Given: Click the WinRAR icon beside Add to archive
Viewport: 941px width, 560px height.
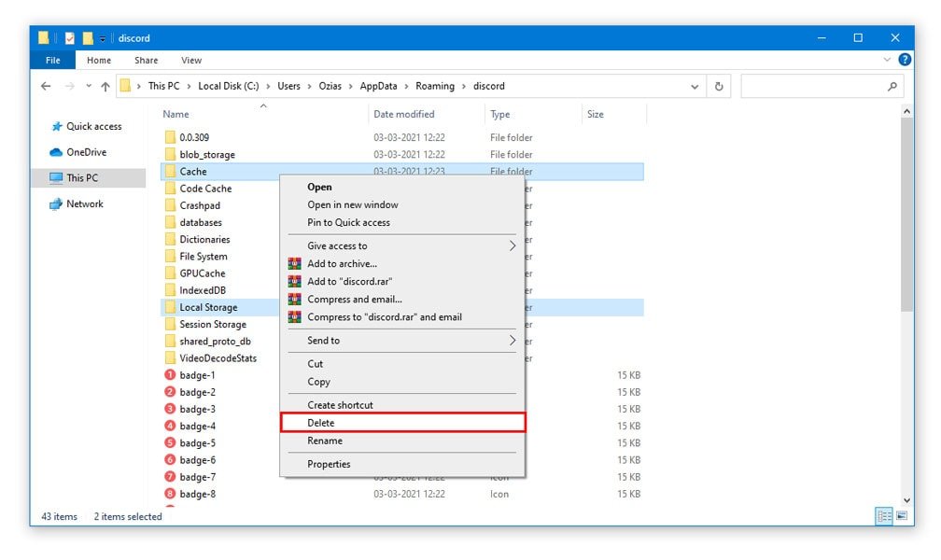Looking at the screenshot, I should point(294,263).
